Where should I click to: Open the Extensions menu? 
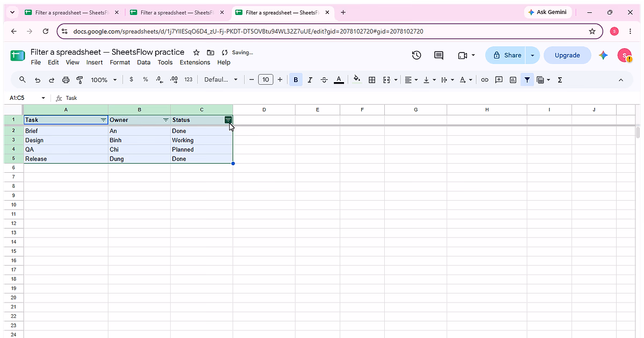coord(195,62)
